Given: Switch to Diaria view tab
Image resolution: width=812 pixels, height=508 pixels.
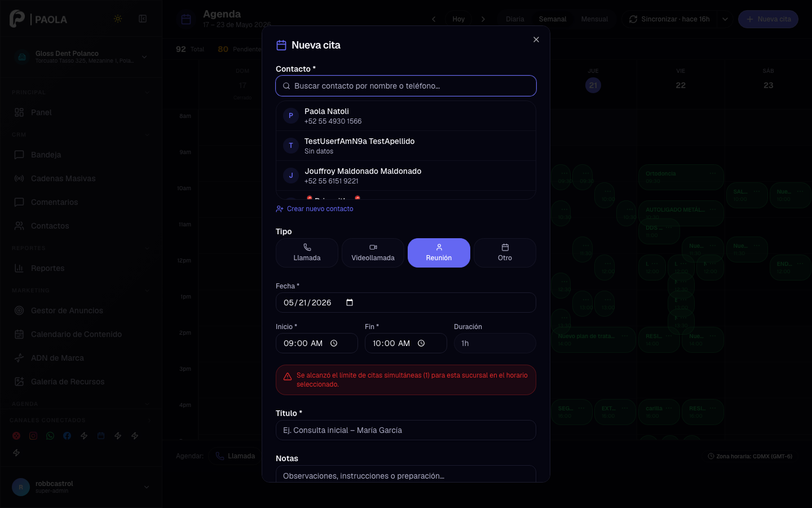Looking at the screenshot, I should [515, 19].
